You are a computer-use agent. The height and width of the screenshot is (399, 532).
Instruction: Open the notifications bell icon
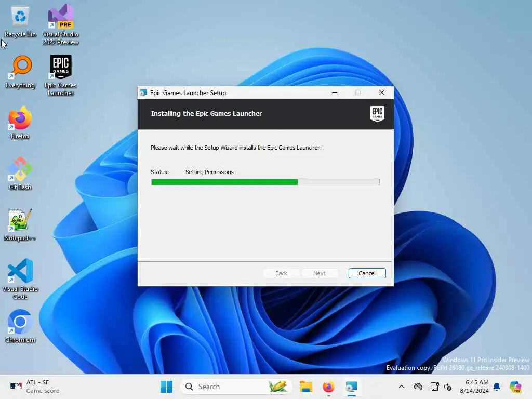[497, 387]
